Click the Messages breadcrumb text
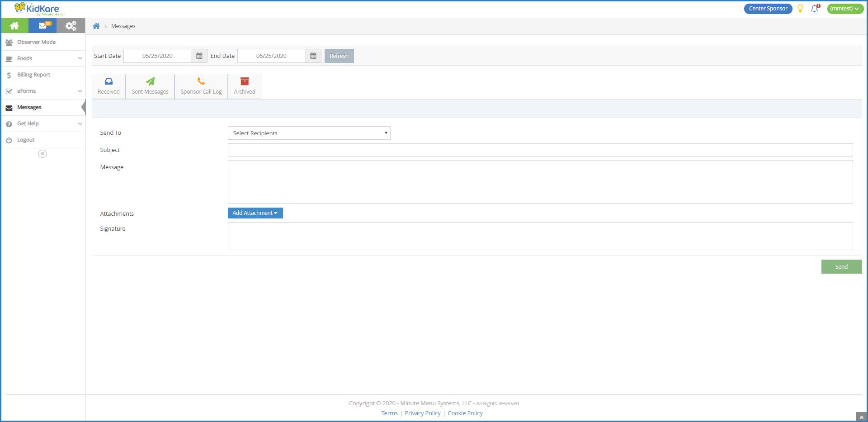868x422 pixels. coord(123,26)
